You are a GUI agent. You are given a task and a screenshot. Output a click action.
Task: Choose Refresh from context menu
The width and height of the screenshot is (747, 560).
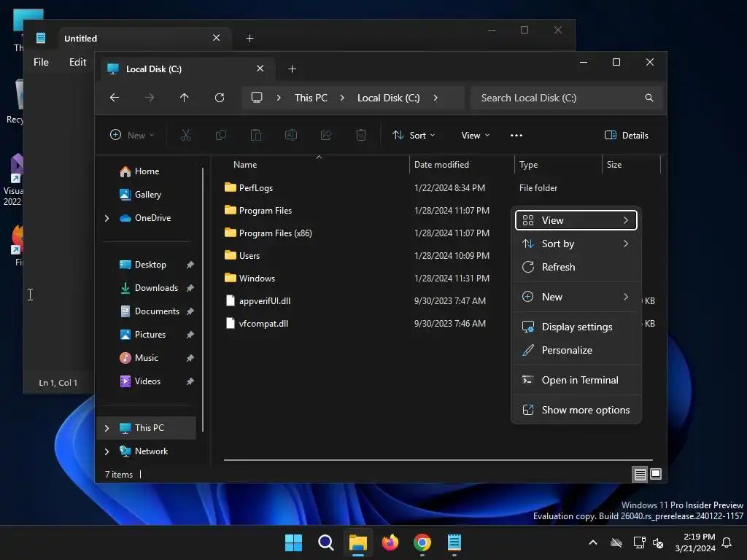(576, 267)
